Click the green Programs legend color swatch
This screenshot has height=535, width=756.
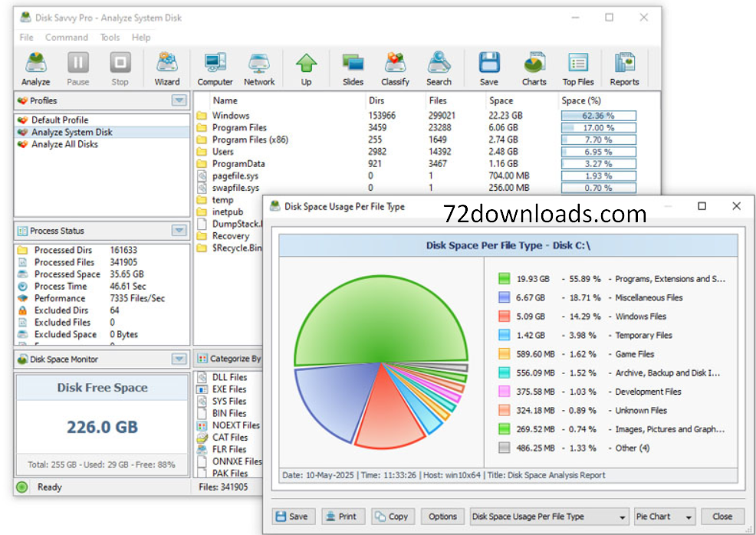click(x=505, y=279)
